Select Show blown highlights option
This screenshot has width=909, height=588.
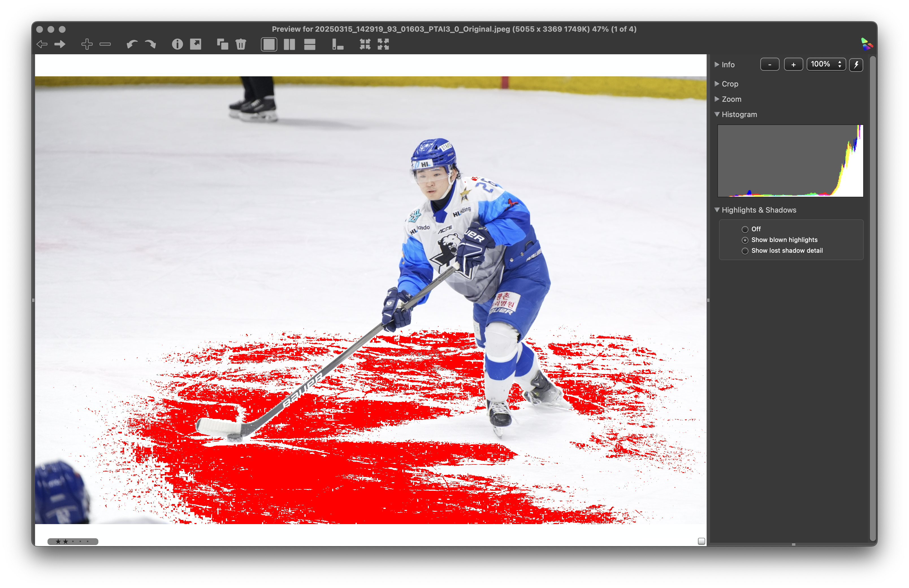[745, 240]
